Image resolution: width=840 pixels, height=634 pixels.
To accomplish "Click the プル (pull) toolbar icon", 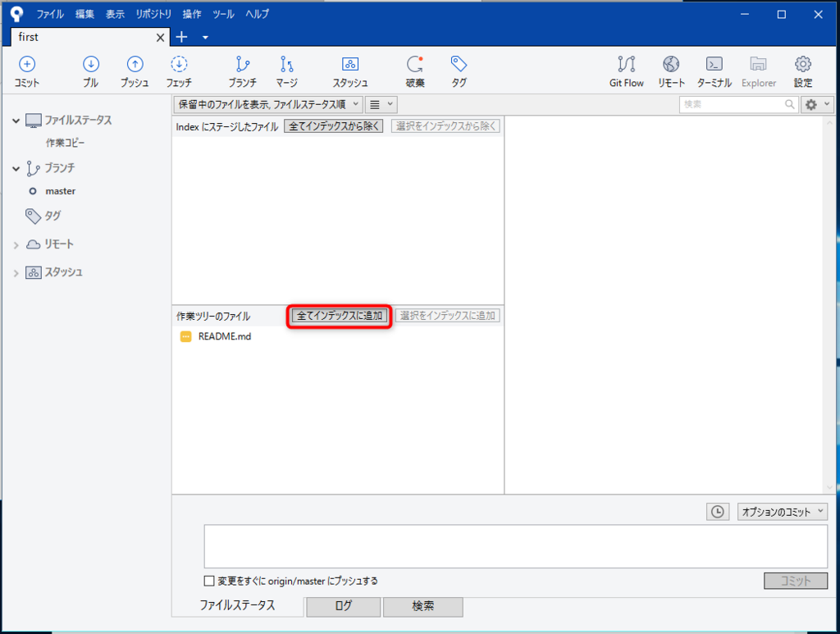I will tap(90, 64).
